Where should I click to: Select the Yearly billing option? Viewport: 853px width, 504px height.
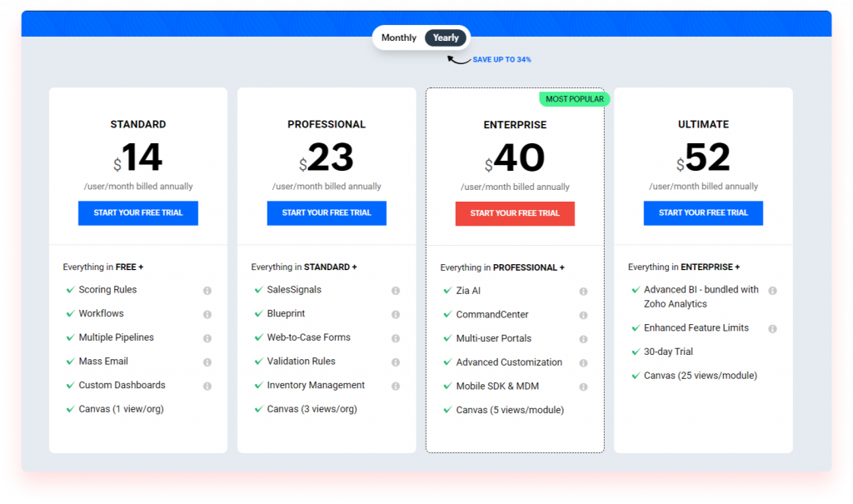(x=446, y=37)
